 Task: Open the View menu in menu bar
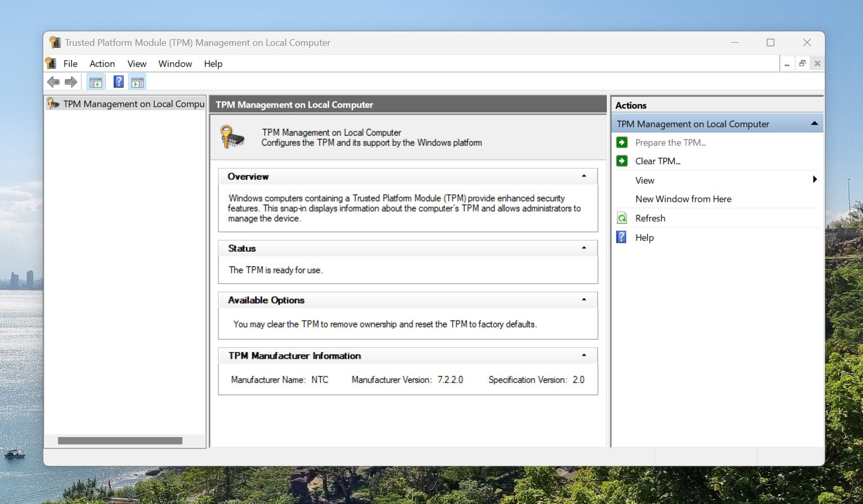click(x=137, y=64)
